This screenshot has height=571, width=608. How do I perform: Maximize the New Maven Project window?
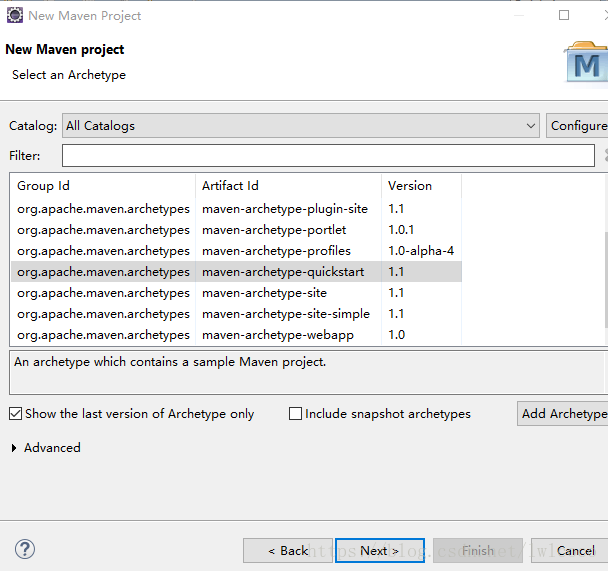[x=564, y=15]
